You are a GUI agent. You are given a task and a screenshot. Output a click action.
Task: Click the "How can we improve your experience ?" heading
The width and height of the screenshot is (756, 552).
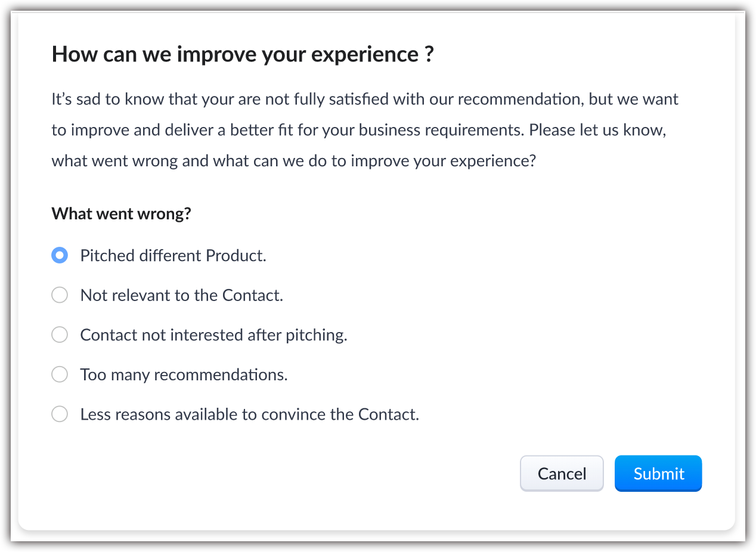pos(243,54)
